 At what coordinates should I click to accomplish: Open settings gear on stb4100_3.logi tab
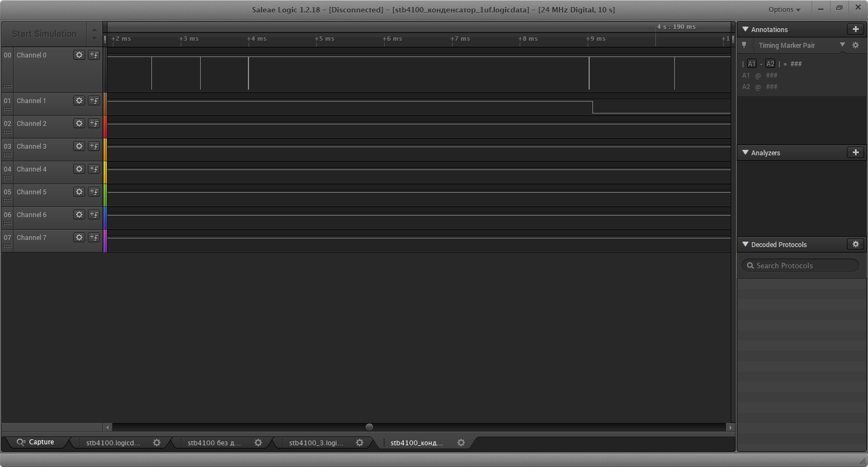point(360,443)
